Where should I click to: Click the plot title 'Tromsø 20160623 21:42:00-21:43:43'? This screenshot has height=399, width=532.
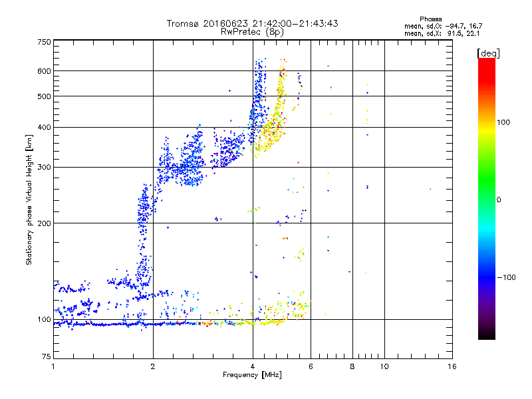[252, 23]
